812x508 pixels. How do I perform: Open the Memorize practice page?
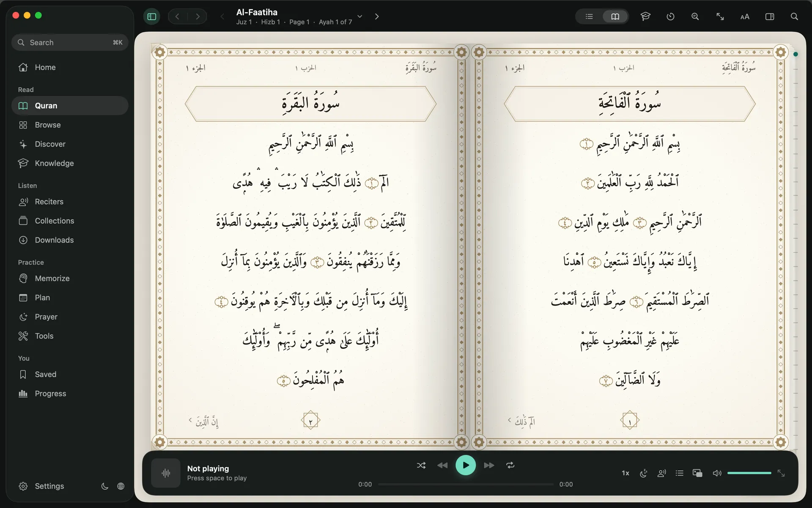pos(70,279)
